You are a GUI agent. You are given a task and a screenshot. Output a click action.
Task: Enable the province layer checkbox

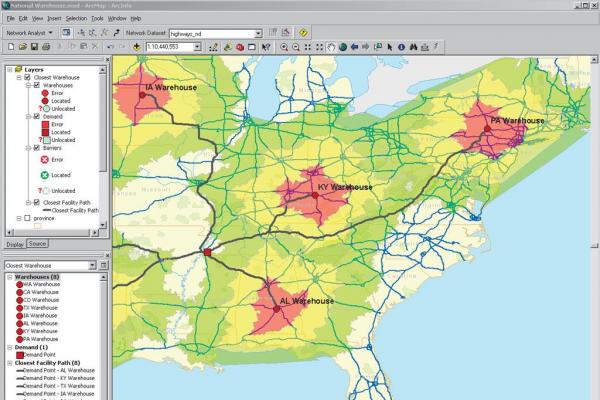(x=27, y=218)
